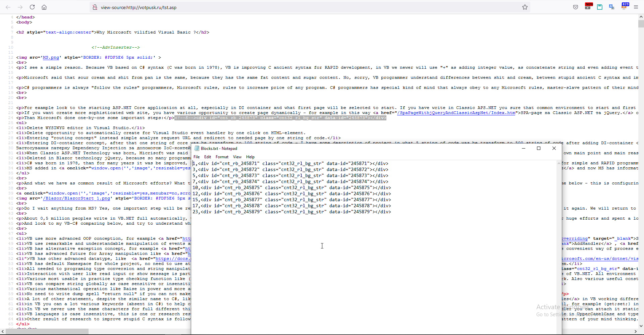Open the Help menu in Notepad
The height and width of the screenshot is (335, 644).
click(x=250, y=157)
